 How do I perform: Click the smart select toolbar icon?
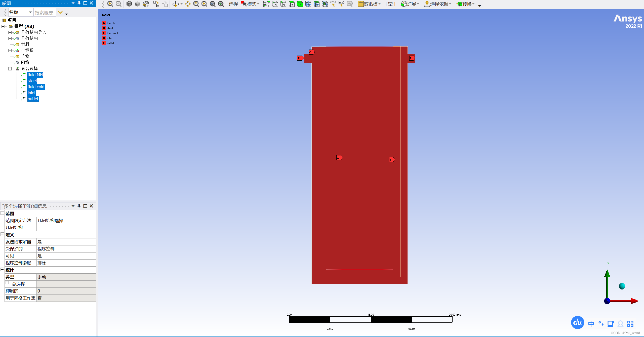[x=266, y=4]
